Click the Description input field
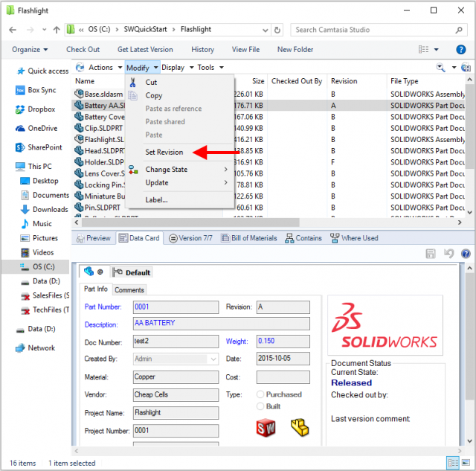The height and width of the screenshot is (471, 476). coord(222,324)
